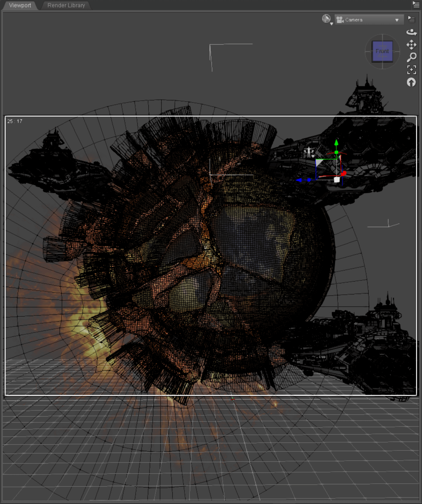Click the Front face of the view cube
Viewport: 422px width, 504px height.
[x=382, y=51]
